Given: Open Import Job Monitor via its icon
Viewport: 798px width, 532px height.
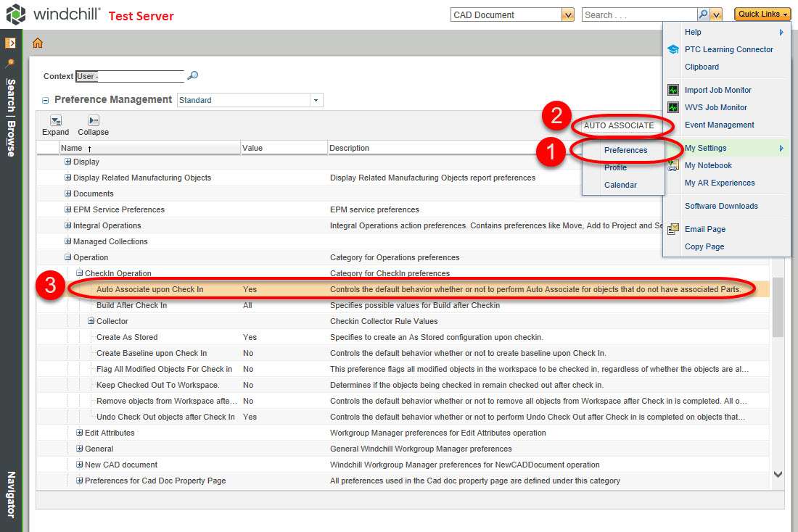Looking at the screenshot, I should (673, 89).
